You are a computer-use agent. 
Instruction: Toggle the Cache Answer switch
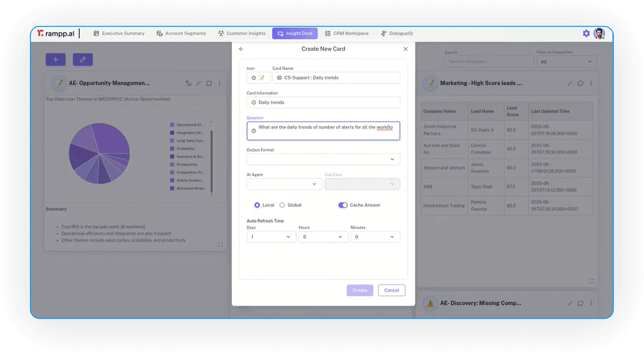pos(343,205)
